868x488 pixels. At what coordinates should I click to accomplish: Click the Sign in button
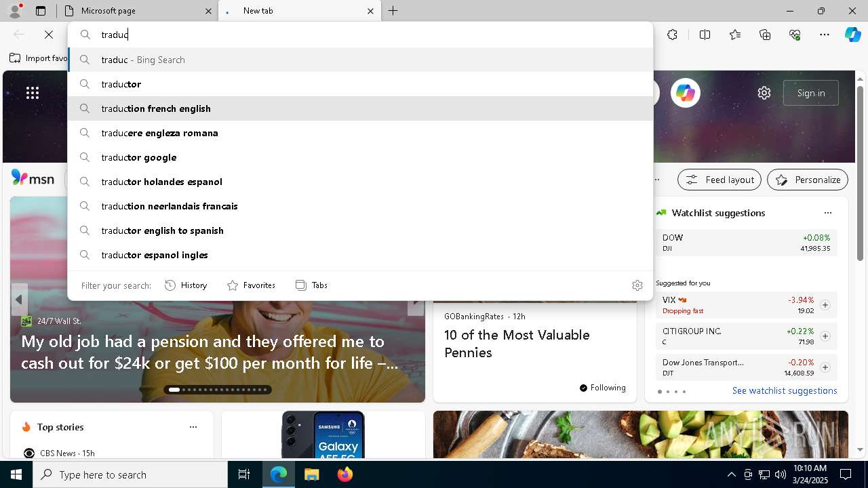810,93
